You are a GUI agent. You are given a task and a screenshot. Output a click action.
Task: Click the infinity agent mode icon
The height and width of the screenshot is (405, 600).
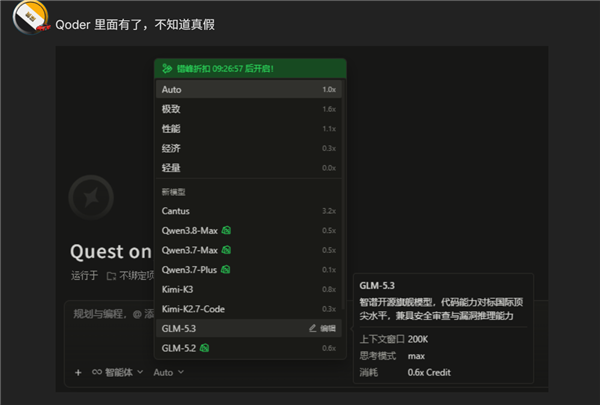point(97,372)
